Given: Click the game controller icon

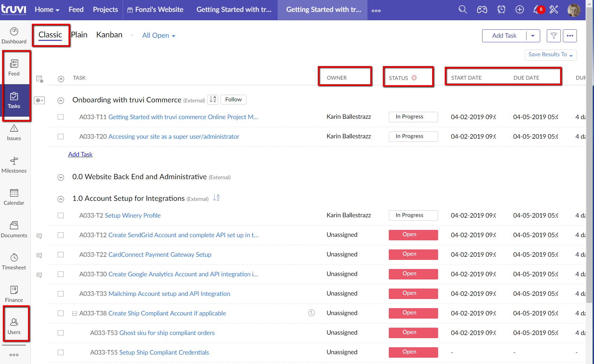Looking at the screenshot, I should coord(482,9).
